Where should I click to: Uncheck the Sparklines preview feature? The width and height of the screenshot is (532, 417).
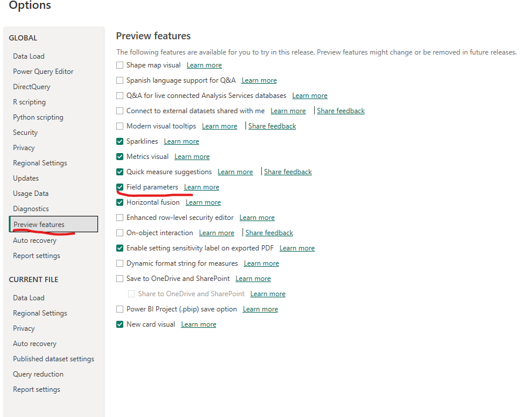pyautogui.click(x=119, y=141)
